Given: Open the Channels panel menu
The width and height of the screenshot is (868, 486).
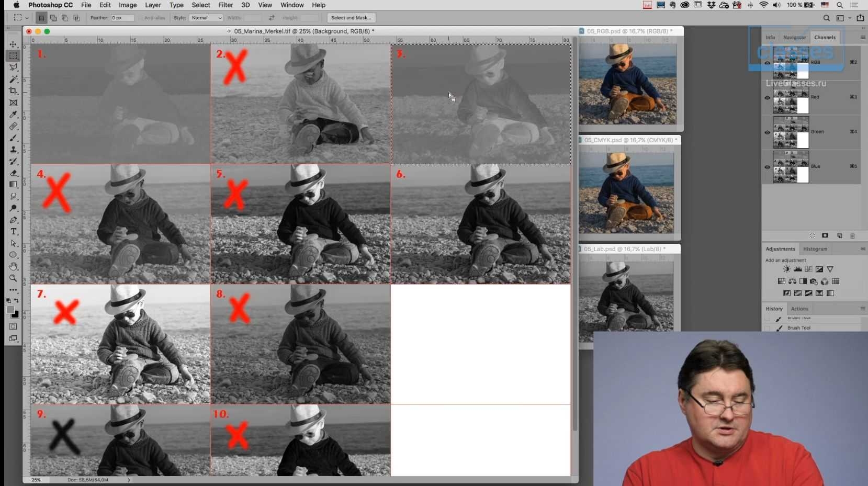Looking at the screenshot, I should [x=862, y=37].
